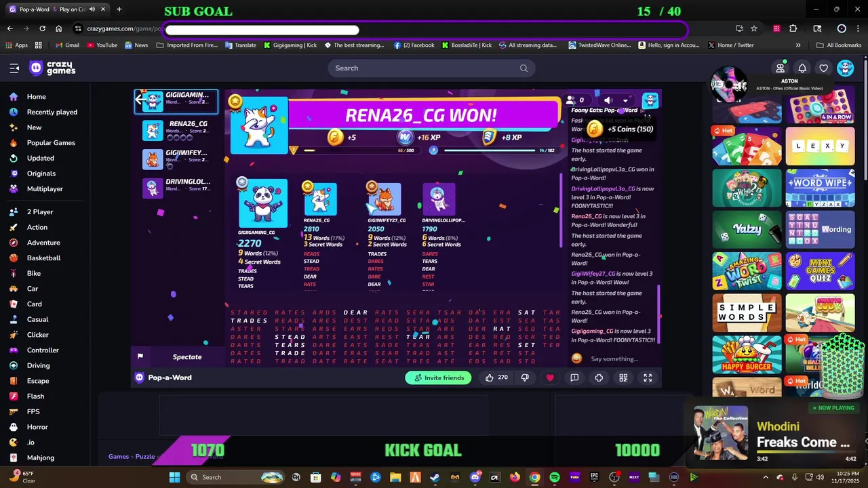Click the Puzzle breadcrumb link

click(145, 456)
